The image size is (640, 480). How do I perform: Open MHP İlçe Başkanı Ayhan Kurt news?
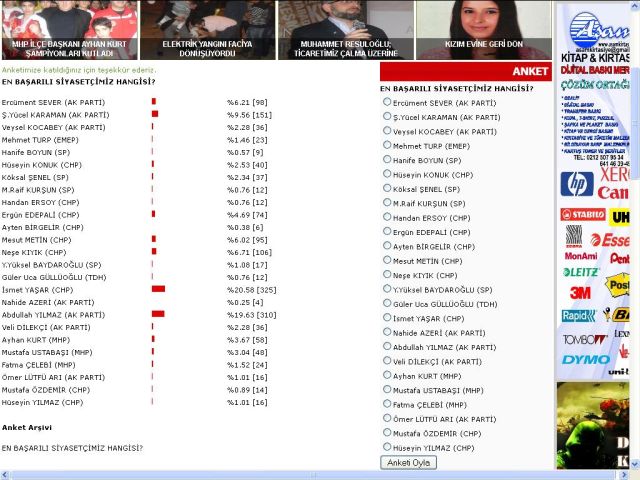pos(69,30)
